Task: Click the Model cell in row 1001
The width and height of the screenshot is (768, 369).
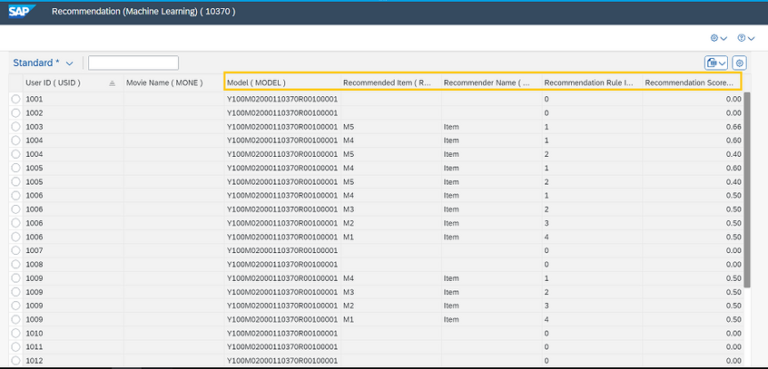Action: coord(282,99)
